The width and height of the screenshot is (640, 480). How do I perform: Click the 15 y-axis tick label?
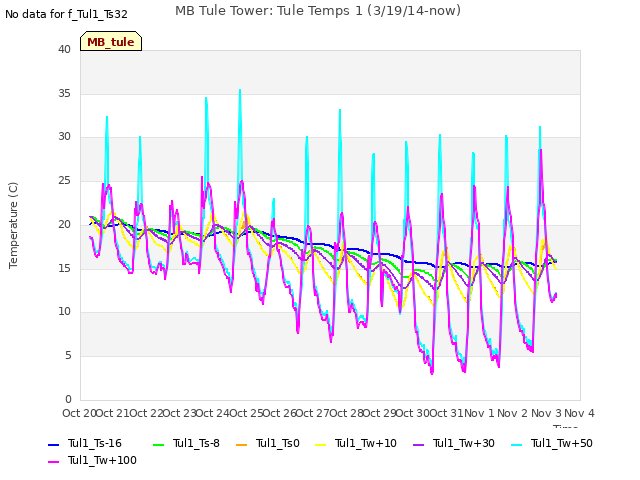64,268
